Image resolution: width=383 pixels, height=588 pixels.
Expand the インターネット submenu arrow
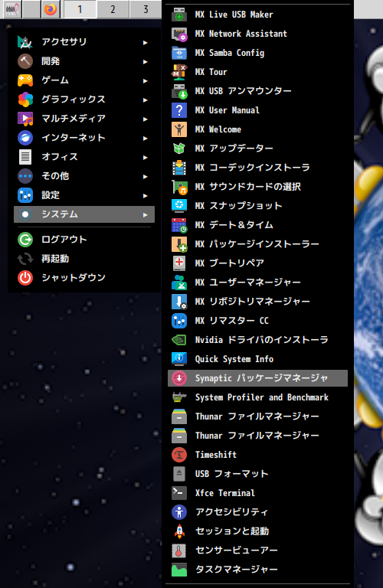(146, 138)
